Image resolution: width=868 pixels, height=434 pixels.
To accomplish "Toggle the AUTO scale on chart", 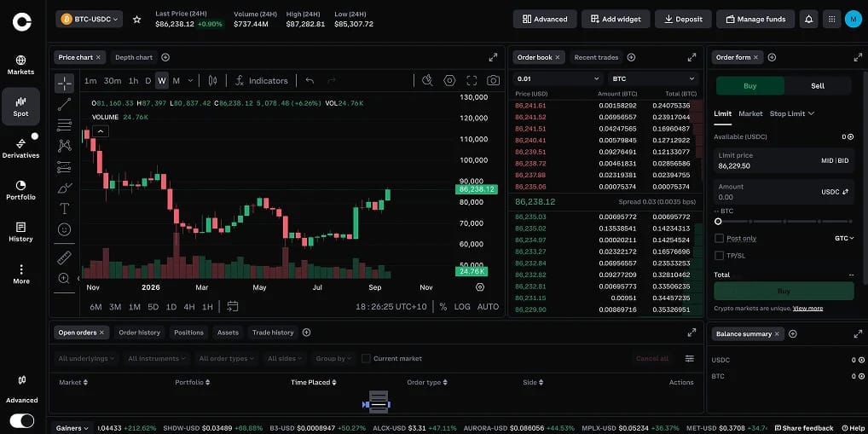I will pos(488,307).
